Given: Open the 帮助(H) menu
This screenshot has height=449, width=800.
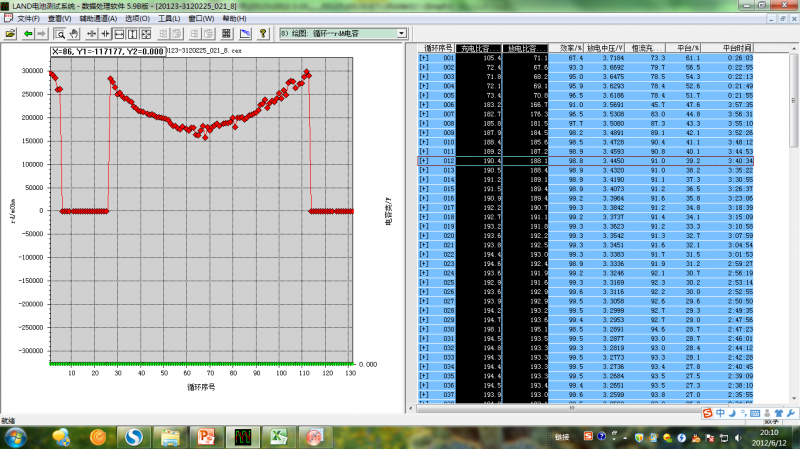Looking at the screenshot, I should 234,18.
